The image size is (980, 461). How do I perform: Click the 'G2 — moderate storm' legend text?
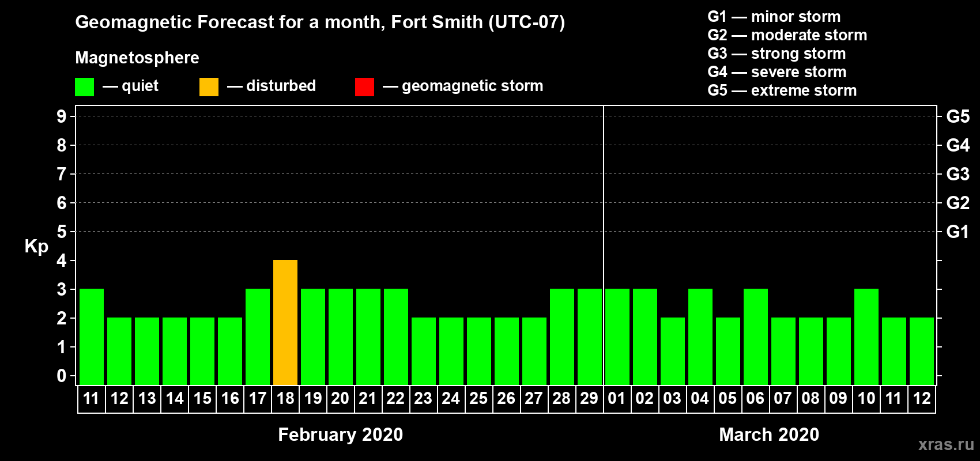click(787, 35)
